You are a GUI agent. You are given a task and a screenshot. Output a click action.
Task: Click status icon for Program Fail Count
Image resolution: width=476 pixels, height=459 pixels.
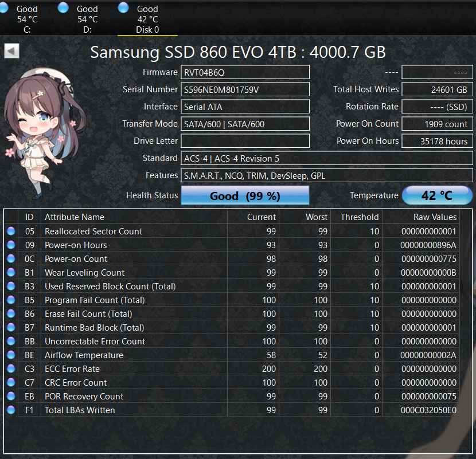pyautogui.click(x=11, y=300)
